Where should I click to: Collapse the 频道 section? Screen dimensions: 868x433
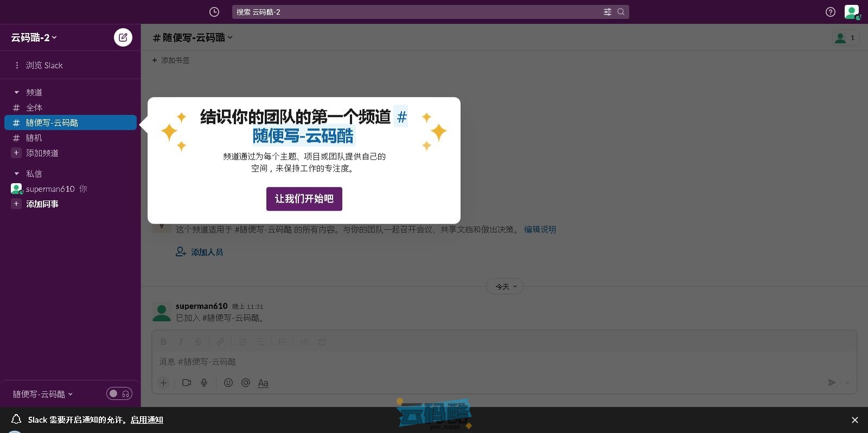tap(17, 93)
